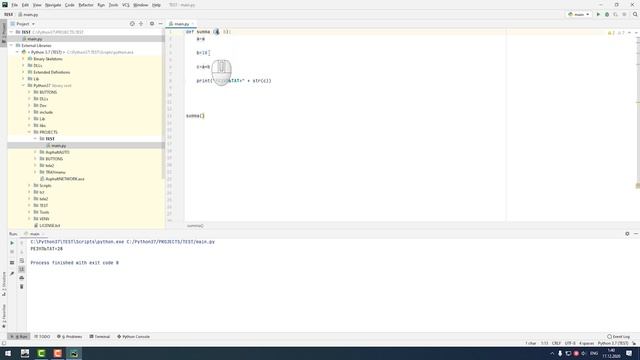Click the green Run button in toolbar
Screen dimensions: 640x360
coord(598,14)
